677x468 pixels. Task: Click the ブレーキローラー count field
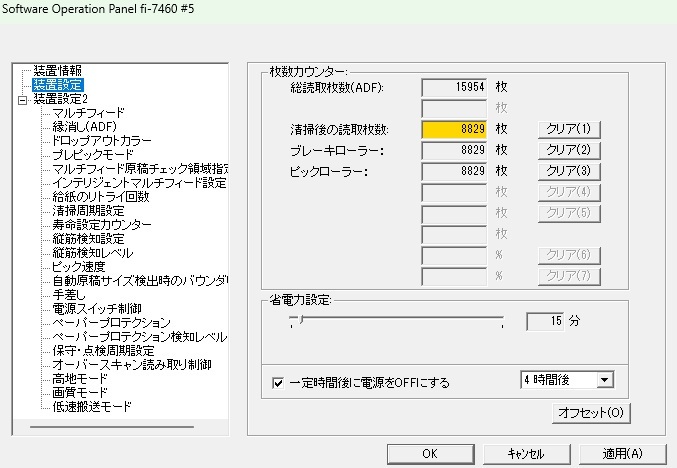click(x=454, y=150)
